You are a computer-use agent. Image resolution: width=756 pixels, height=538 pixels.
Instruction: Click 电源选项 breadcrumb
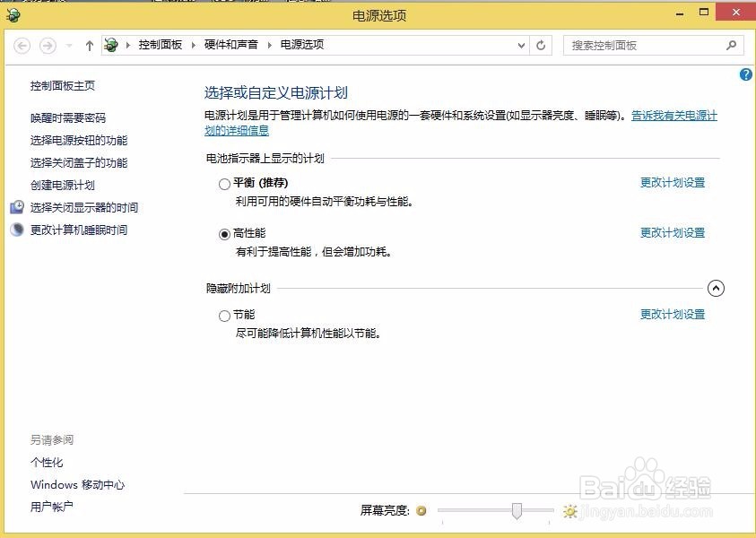tap(302, 45)
